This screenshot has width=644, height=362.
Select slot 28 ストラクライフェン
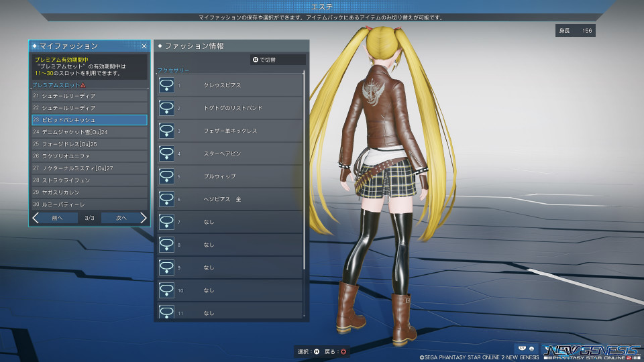pyautogui.click(x=89, y=180)
